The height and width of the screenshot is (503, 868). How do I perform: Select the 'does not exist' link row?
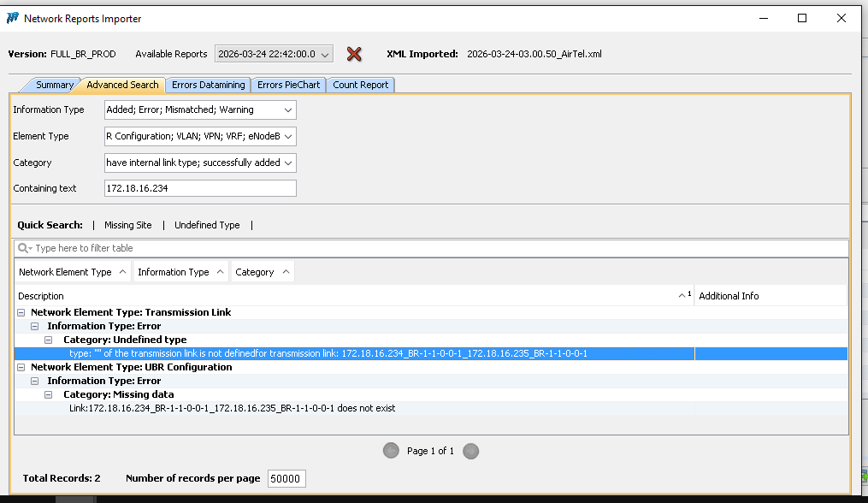[233, 409]
